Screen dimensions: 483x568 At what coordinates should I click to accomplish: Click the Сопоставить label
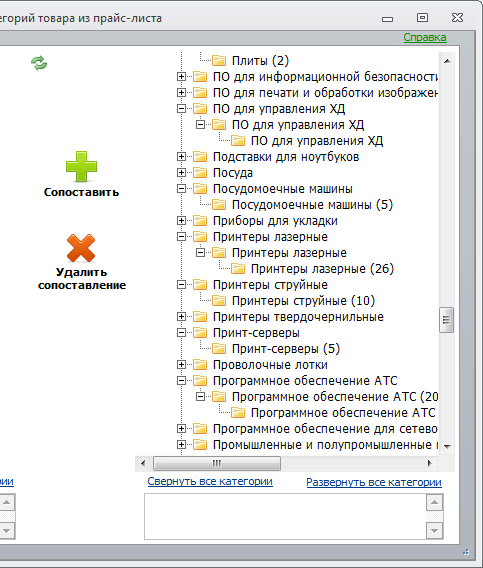coord(82,192)
